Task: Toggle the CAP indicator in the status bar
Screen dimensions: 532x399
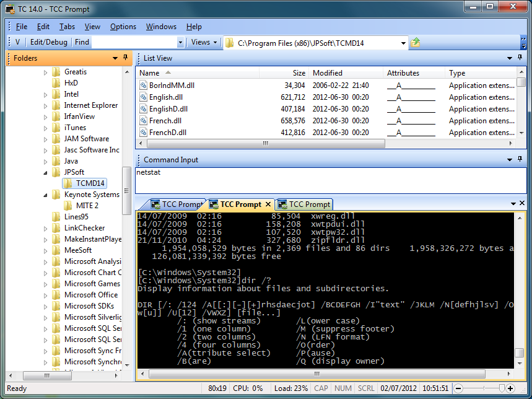Action: [x=321, y=388]
